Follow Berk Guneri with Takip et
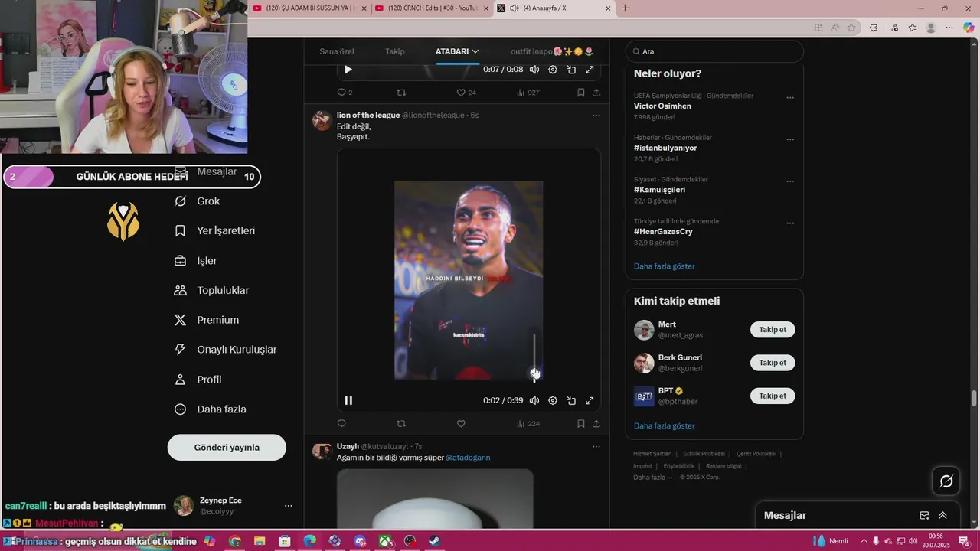 773,363
